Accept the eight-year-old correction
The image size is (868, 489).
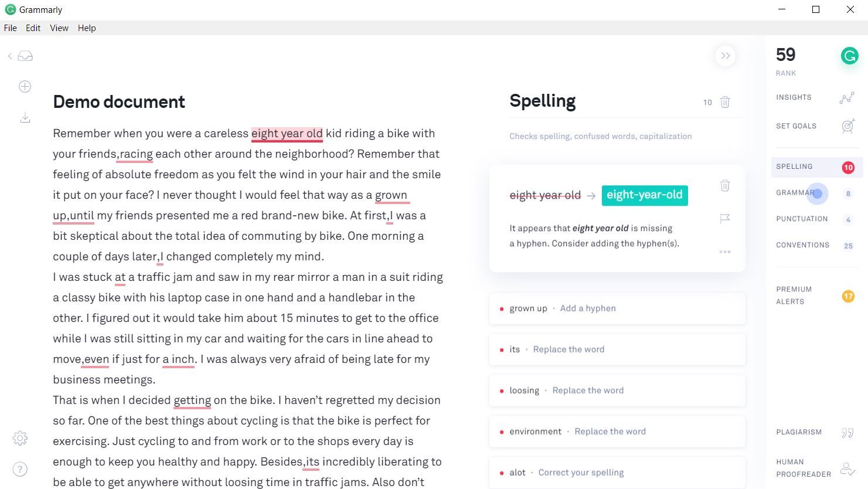coord(645,195)
